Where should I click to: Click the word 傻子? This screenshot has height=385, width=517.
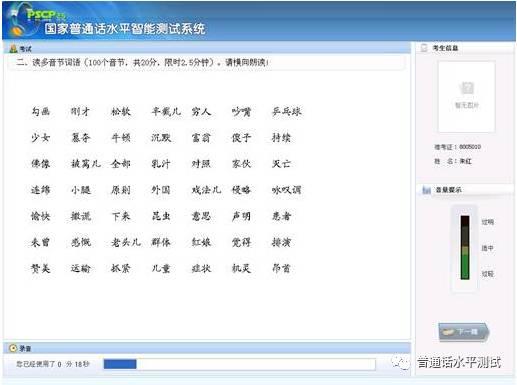click(241, 137)
